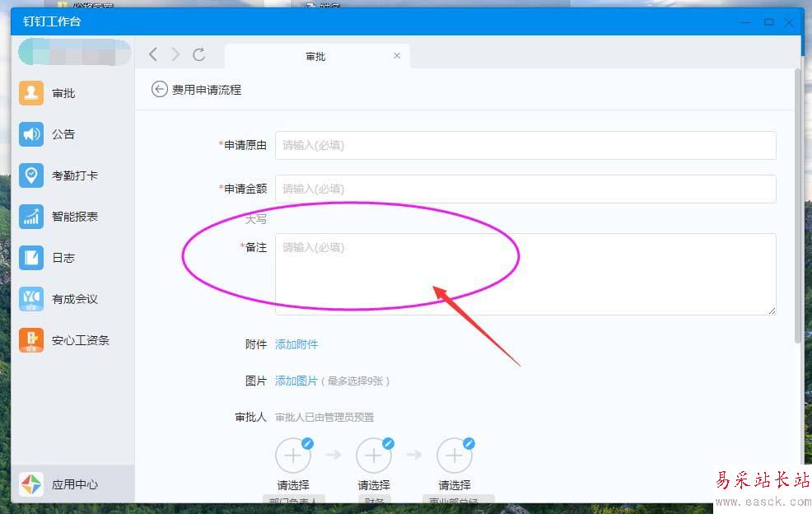
Task: Open the 考勤打卡 attendance location icon
Action: (x=31, y=175)
